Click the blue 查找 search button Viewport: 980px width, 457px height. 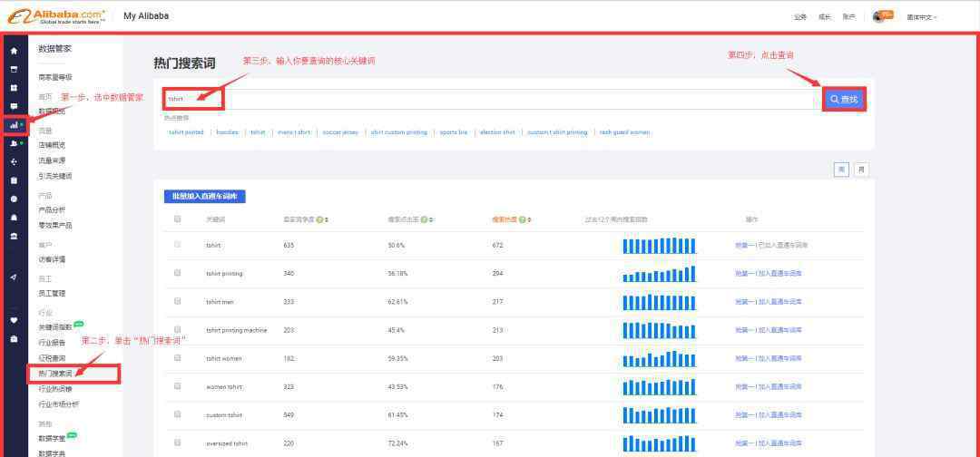(x=844, y=99)
